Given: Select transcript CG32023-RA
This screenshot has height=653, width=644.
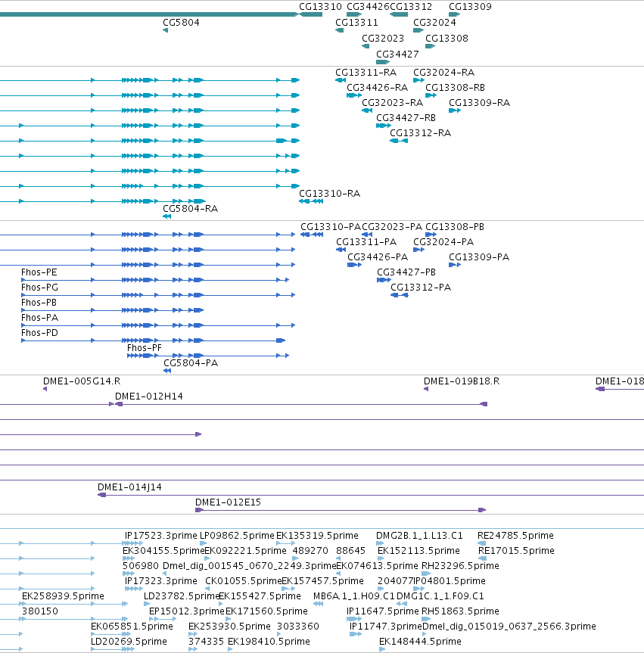Looking at the screenshot, I should pos(392,102).
